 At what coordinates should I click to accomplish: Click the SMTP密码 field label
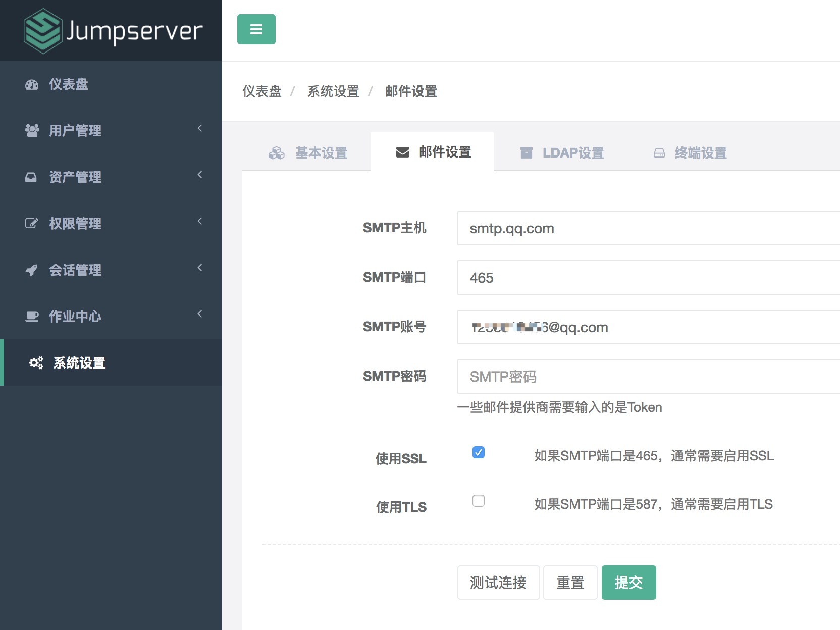tap(395, 377)
